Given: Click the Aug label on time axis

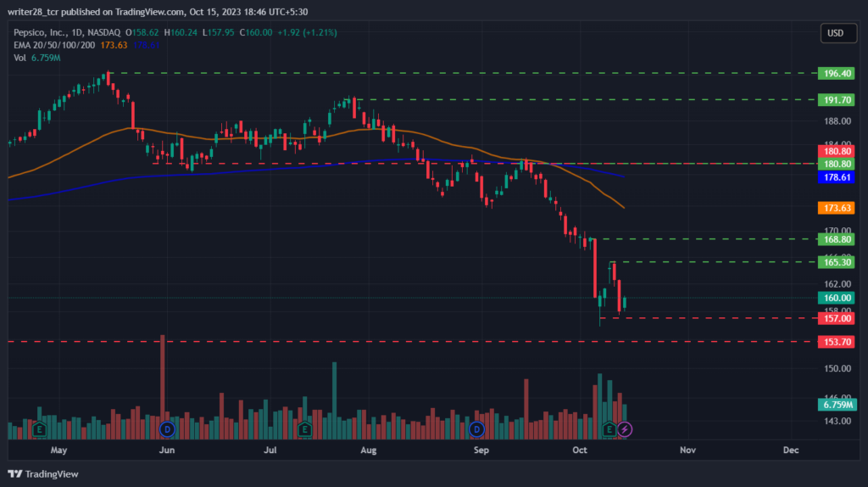Looking at the screenshot, I should [x=369, y=450].
